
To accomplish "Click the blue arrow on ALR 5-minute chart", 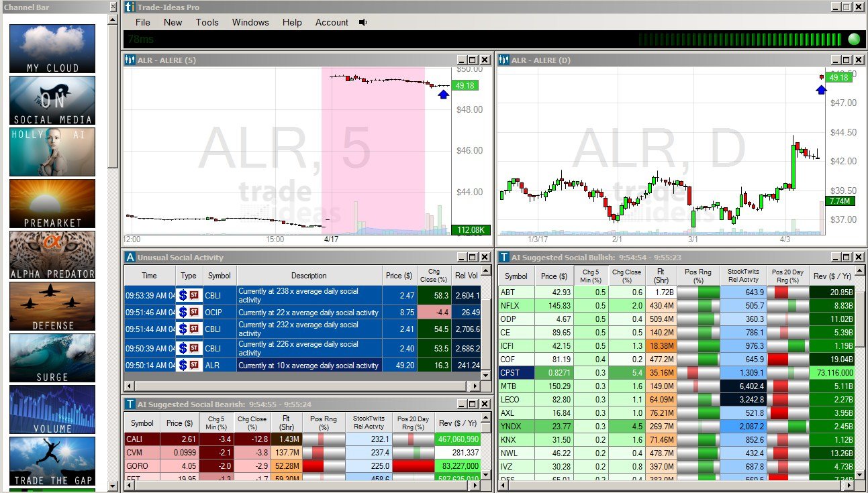I will coord(443,95).
